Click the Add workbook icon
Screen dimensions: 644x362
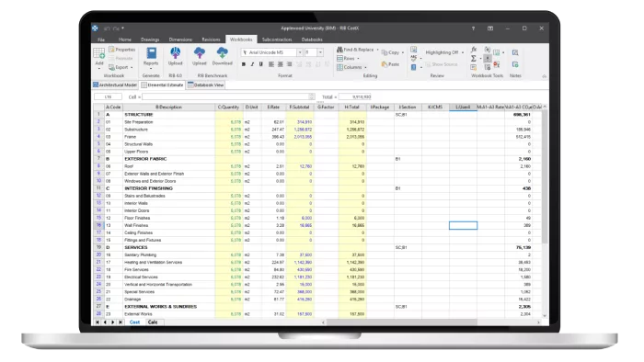99,53
